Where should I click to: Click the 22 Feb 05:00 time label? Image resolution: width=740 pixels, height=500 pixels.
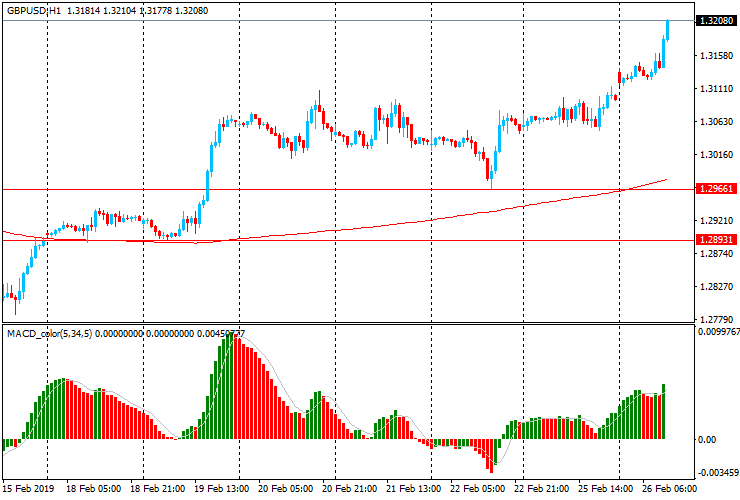(x=478, y=489)
